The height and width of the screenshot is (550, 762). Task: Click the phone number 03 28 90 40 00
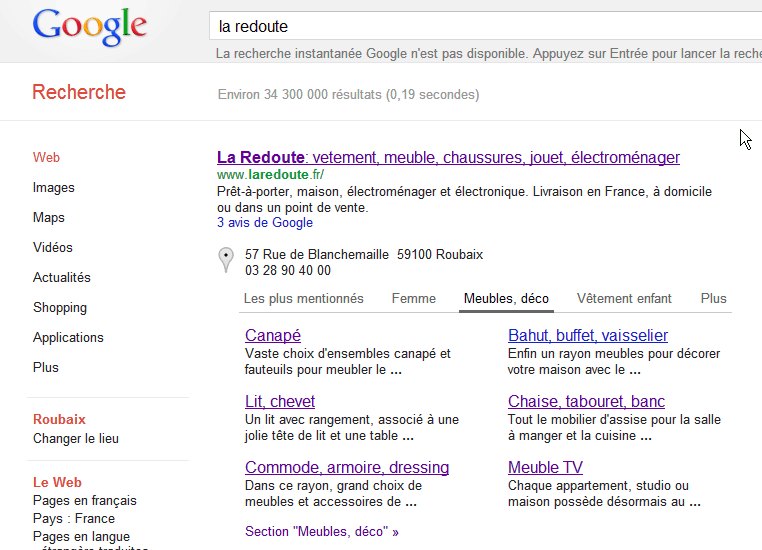pyautogui.click(x=288, y=271)
